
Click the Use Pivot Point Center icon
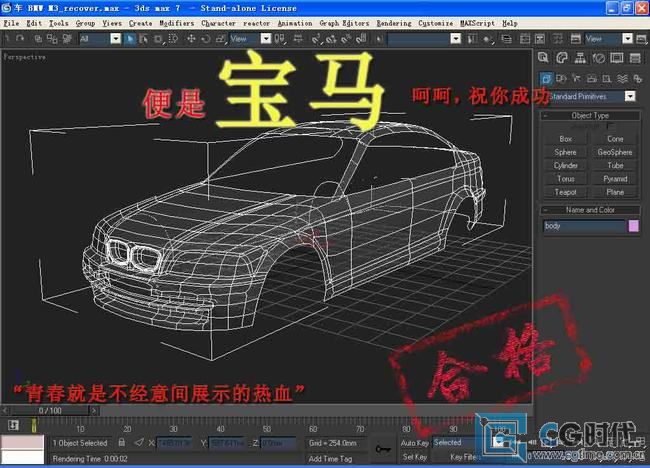point(280,39)
